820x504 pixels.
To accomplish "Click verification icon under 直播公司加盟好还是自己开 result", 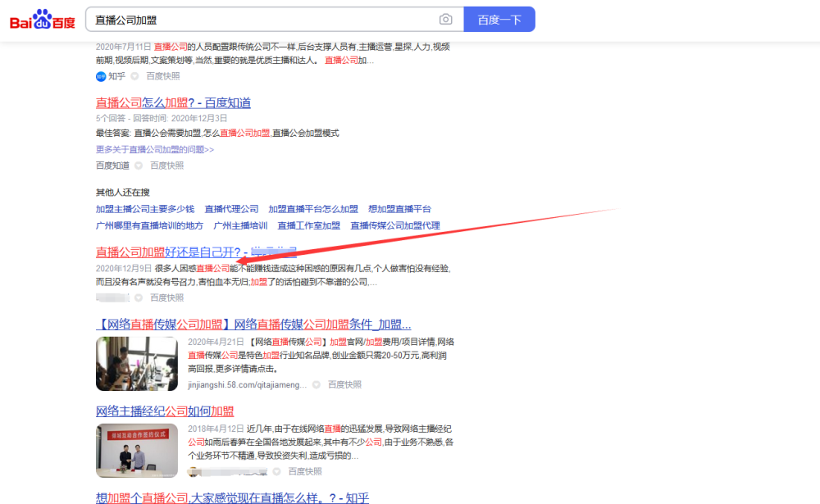I will [x=139, y=298].
